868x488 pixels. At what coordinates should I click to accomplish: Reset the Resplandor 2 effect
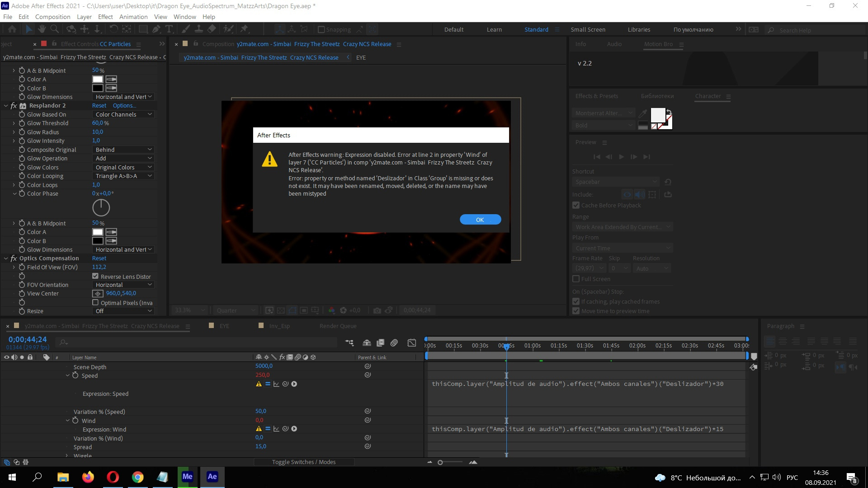(99, 106)
